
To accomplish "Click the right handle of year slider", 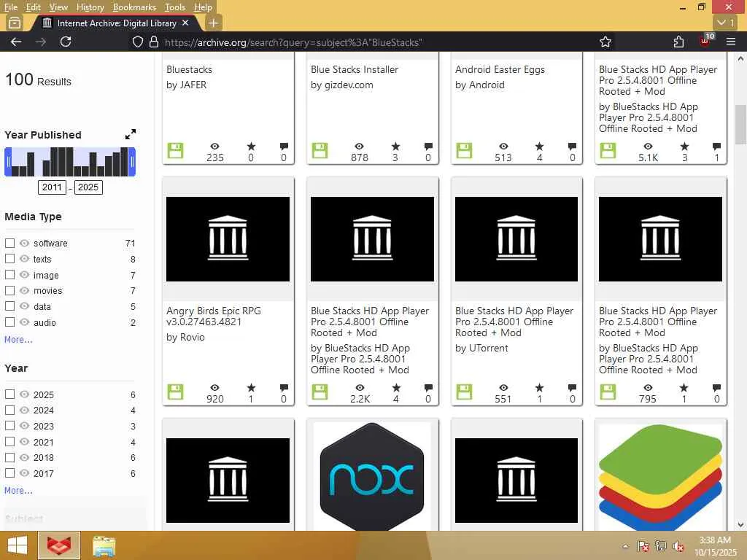I will (x=132, y=162).
